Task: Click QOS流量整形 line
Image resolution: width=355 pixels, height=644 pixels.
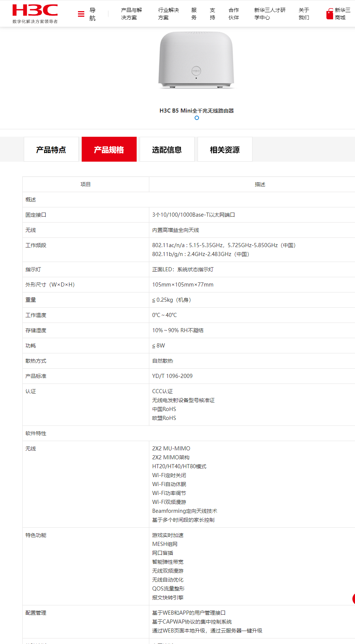Action: pyautogui.click(x=168, y=589)
